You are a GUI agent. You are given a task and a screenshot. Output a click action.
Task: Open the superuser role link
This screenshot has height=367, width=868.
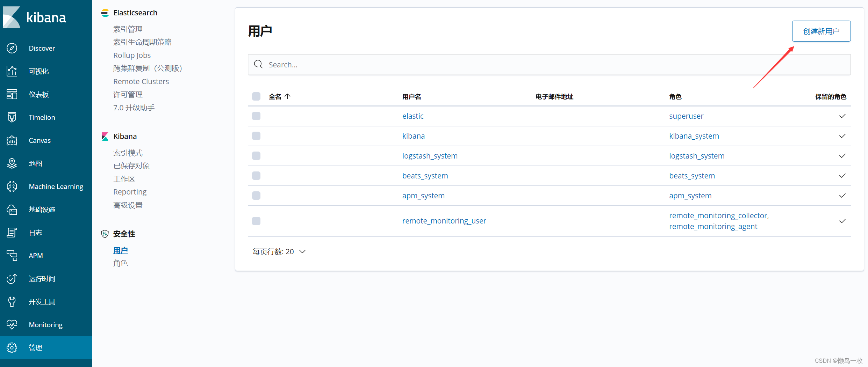click(686, 116)
